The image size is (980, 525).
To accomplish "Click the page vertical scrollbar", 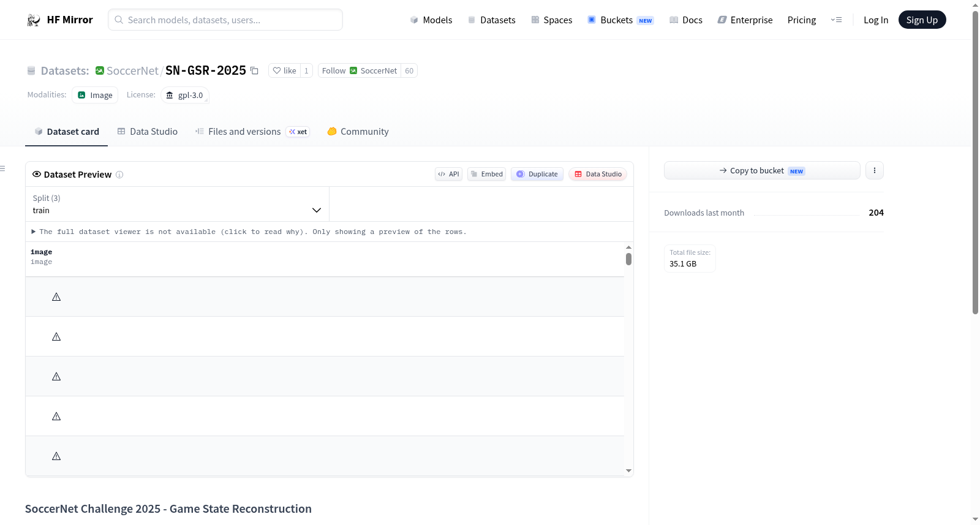I will 976,162.
